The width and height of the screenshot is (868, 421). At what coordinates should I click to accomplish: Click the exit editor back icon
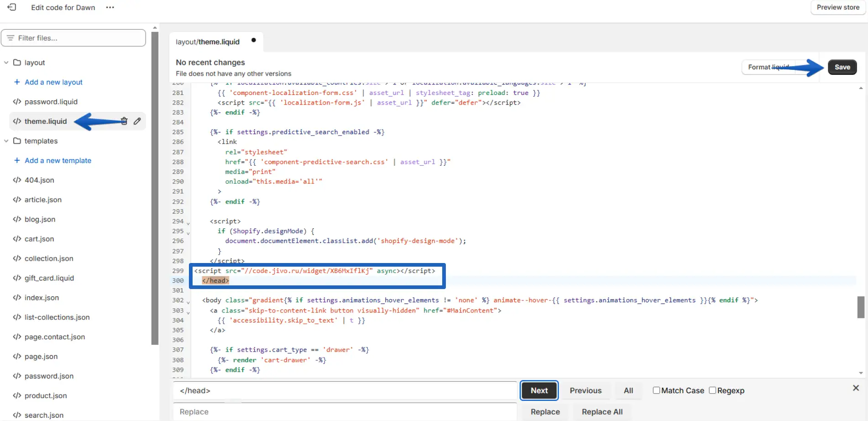(12, 7)
